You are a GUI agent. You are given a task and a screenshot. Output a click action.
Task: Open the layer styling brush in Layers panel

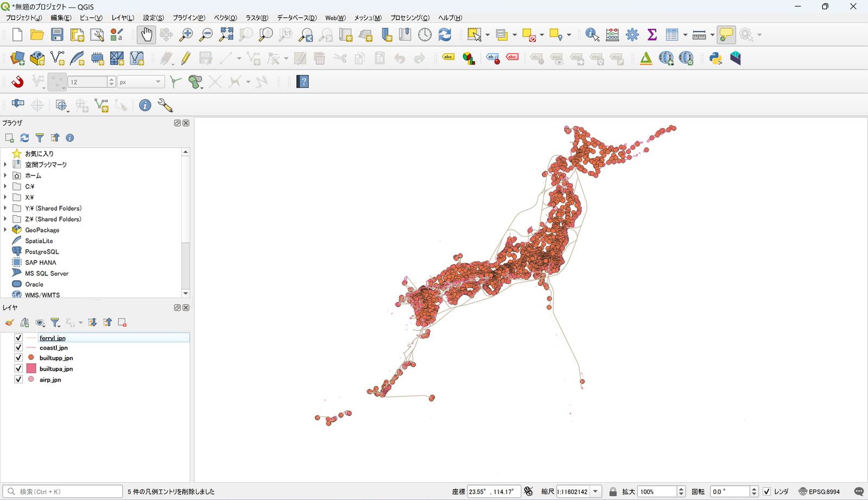click(9, 322)
